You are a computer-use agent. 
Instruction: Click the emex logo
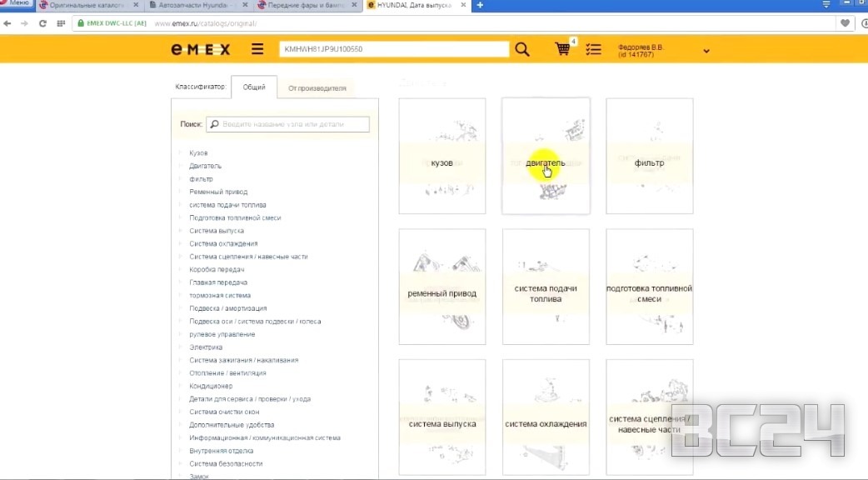(x=200, y=49)
